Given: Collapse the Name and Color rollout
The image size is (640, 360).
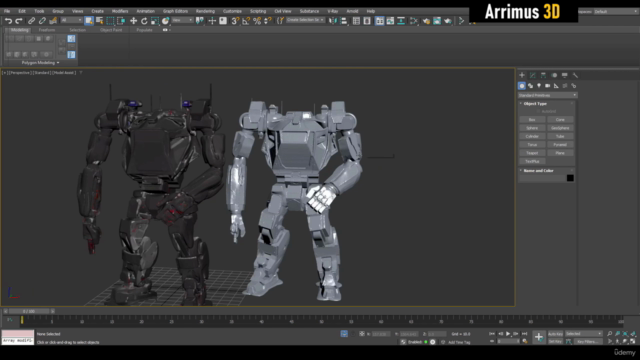Looking at the screenshot, I should (538, 171).
